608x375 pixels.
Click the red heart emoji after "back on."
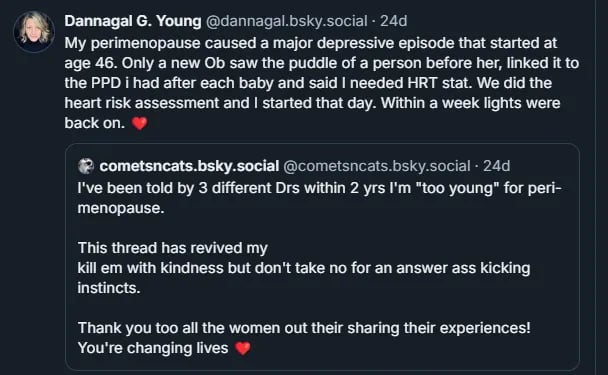click(140, 123)
